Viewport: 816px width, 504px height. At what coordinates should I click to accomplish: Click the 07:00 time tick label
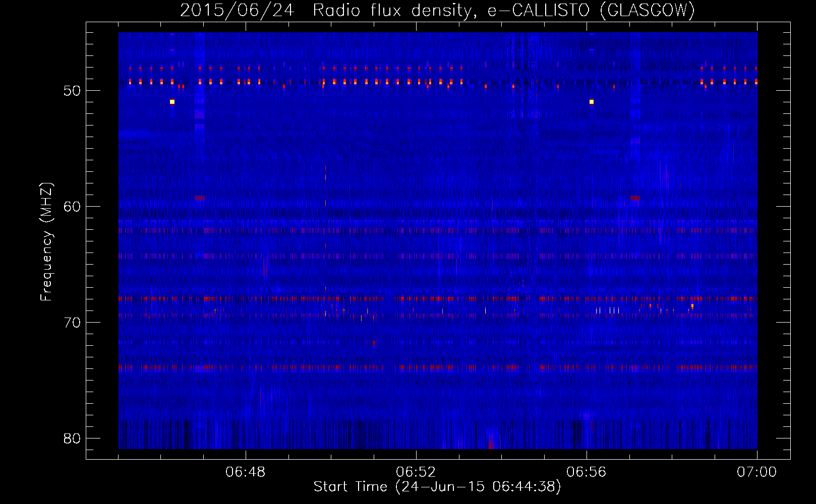pos(757,472)
